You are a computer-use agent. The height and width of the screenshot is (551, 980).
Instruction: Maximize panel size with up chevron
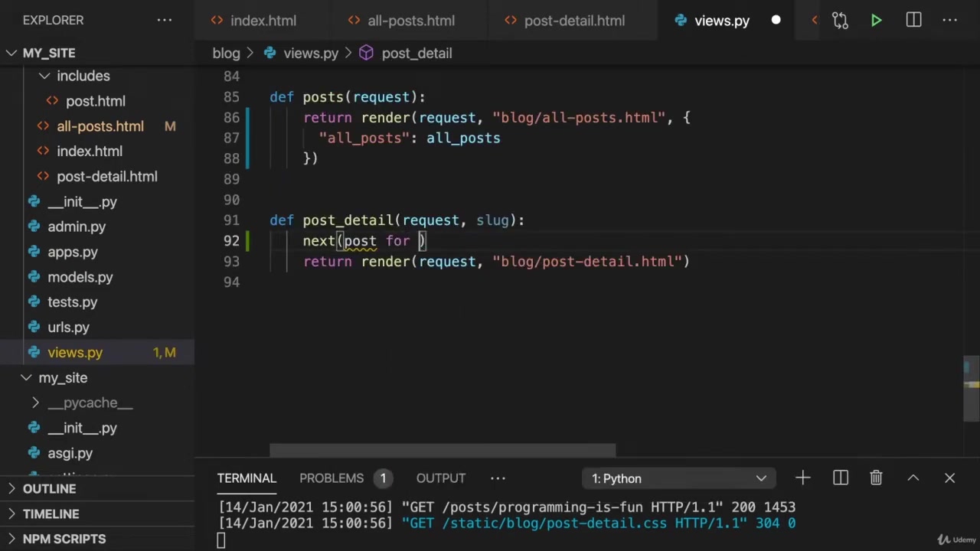[913, 478]
